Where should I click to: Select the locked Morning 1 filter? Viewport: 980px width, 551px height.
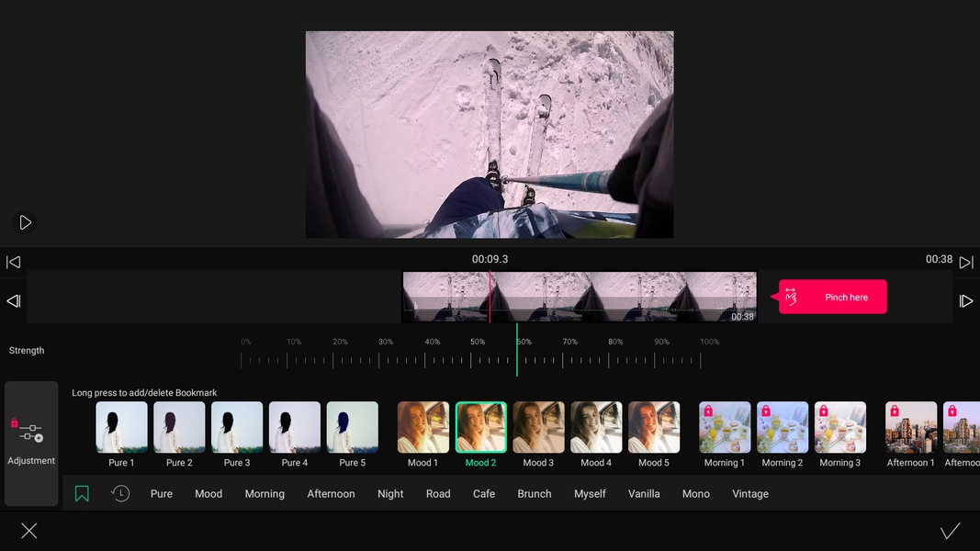click(725, 434)
